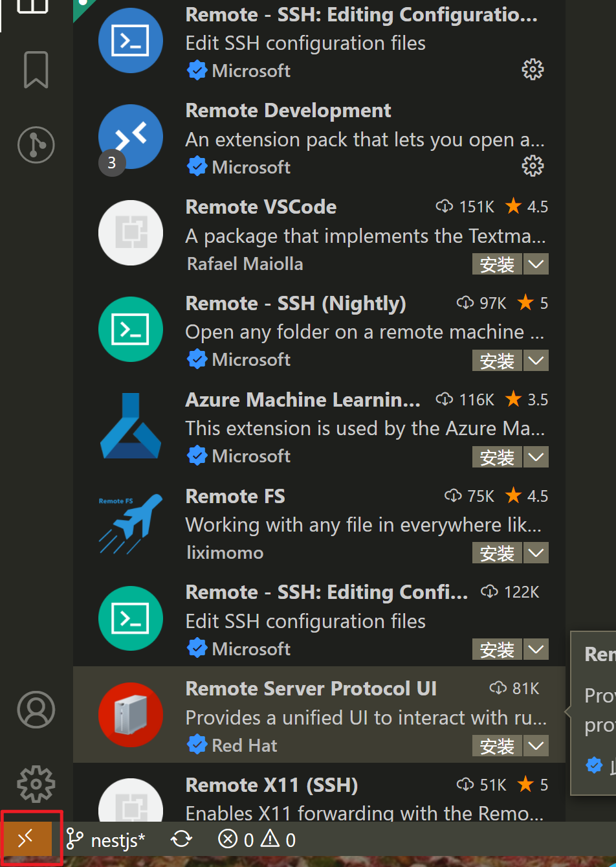The width and height of the screenshot is (616, 867).
Task: Select the Remote - SSH (Nightly) title
Action: tap(296, 304)
